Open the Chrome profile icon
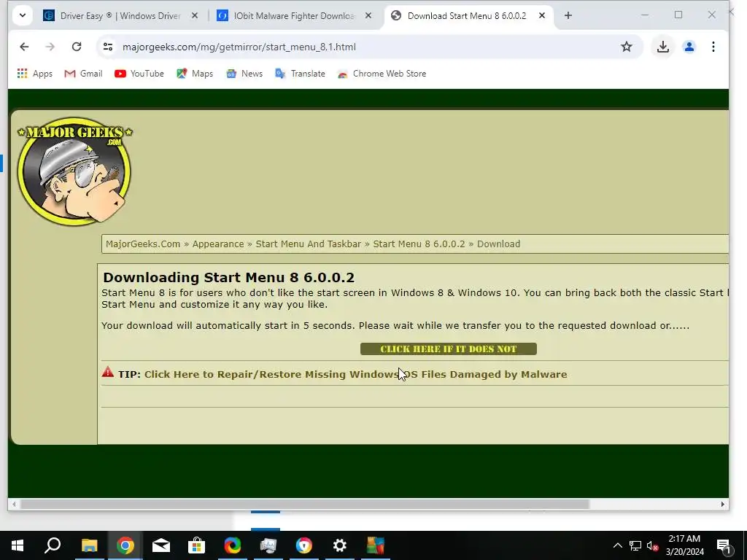 [x=689, y=47]
